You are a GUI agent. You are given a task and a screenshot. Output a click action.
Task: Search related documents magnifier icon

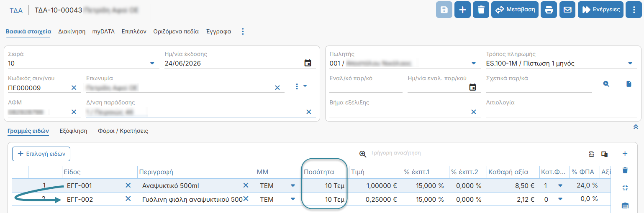click(x=606, y=84)
